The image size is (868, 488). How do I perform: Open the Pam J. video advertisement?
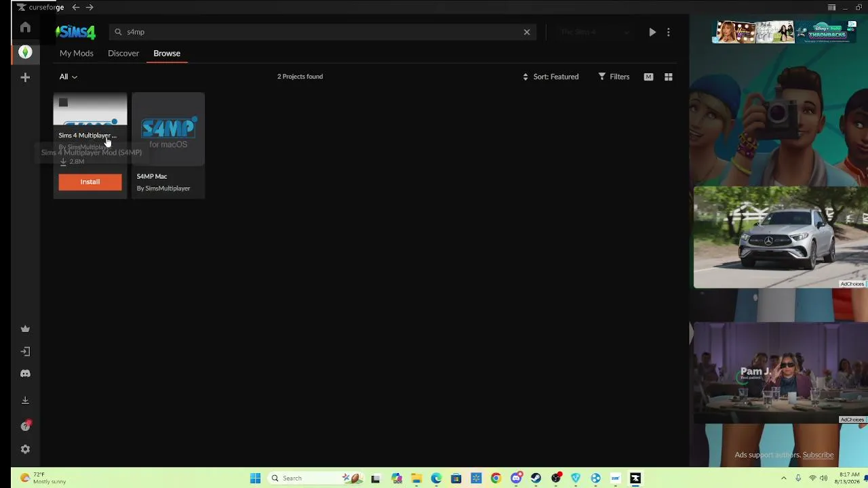click(781, 373)
